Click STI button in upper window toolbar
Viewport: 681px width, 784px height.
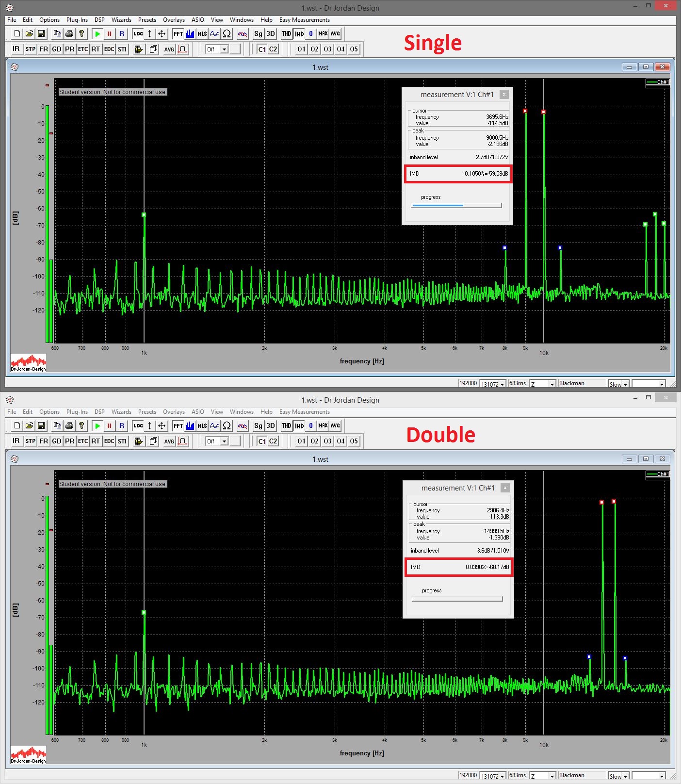coord(122,49)
